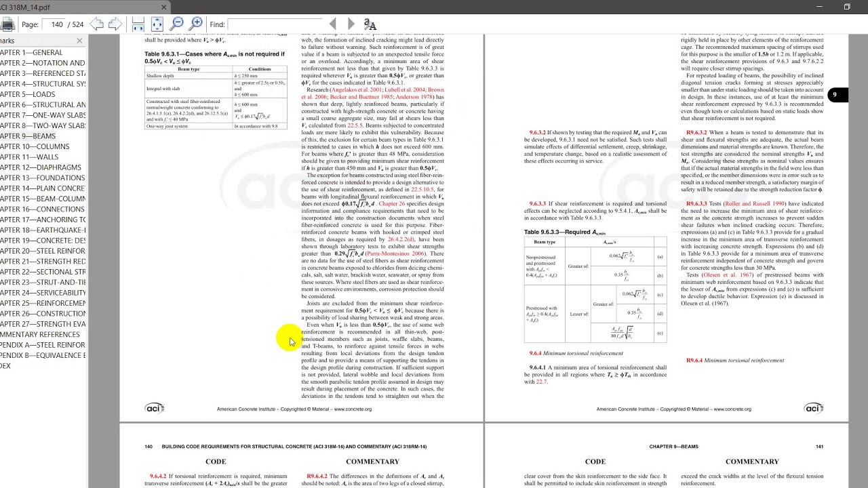Screen dimensions: 868x488
Task: Follow the Olesen et al. 1967 link
Action: click(728, 275)
